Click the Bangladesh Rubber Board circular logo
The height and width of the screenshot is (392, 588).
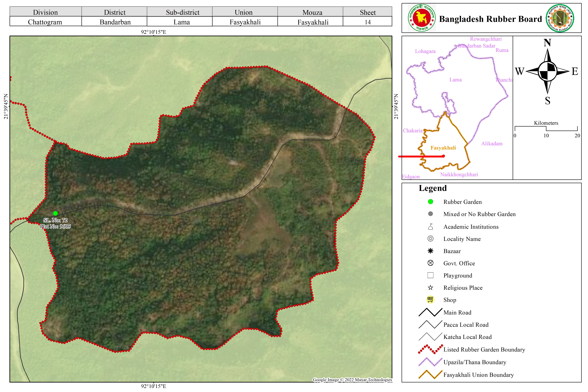tap(560, 18)
